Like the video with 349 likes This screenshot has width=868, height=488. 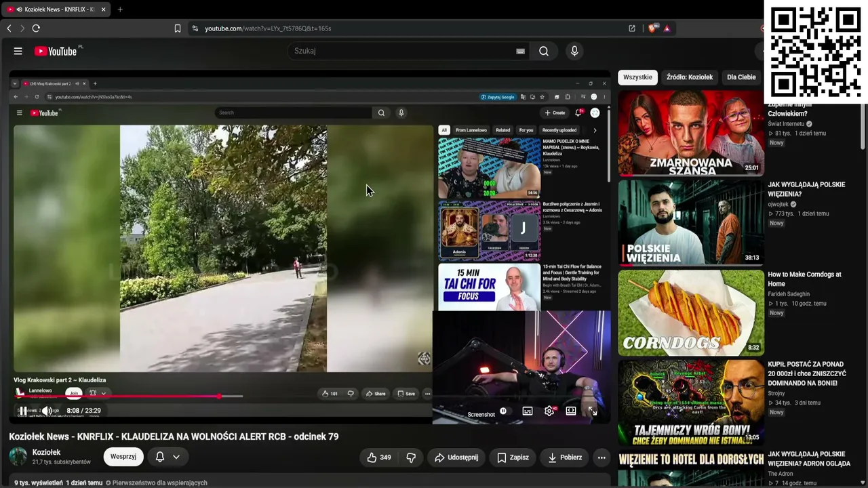pyautogui.click(x=378, y=457)
